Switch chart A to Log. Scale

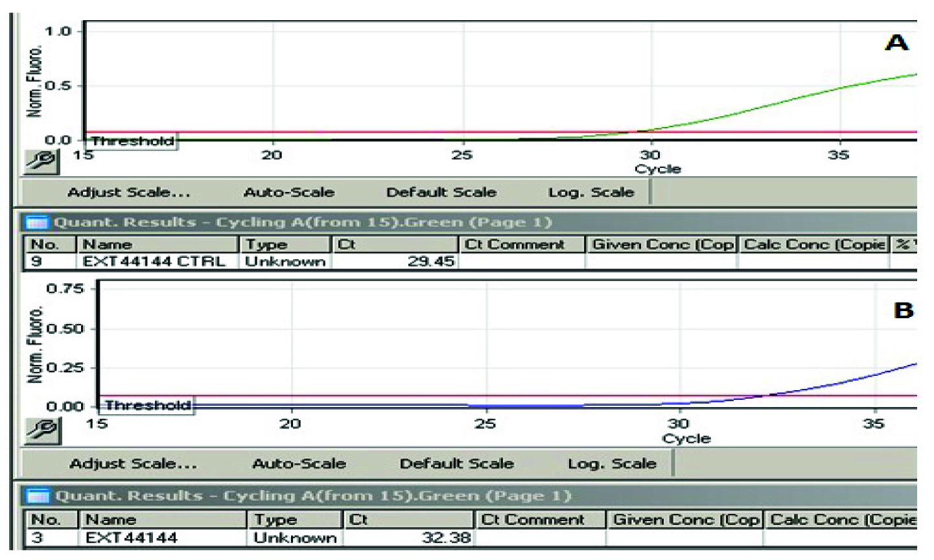590,192
